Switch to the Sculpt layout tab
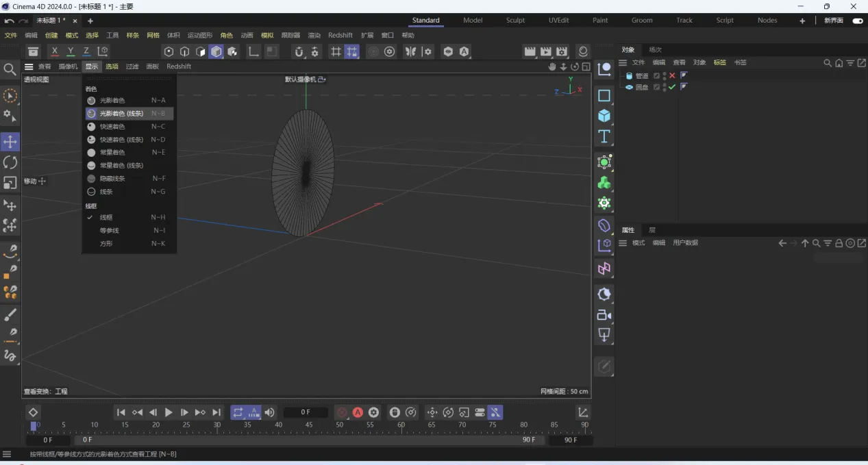The image size is (868, 465). click(x=515, y=21)
